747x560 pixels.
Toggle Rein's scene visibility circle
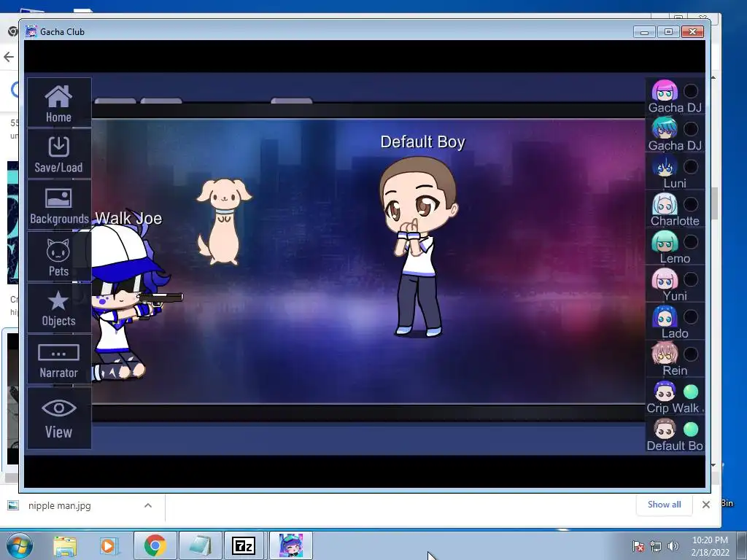pos(691,354)
